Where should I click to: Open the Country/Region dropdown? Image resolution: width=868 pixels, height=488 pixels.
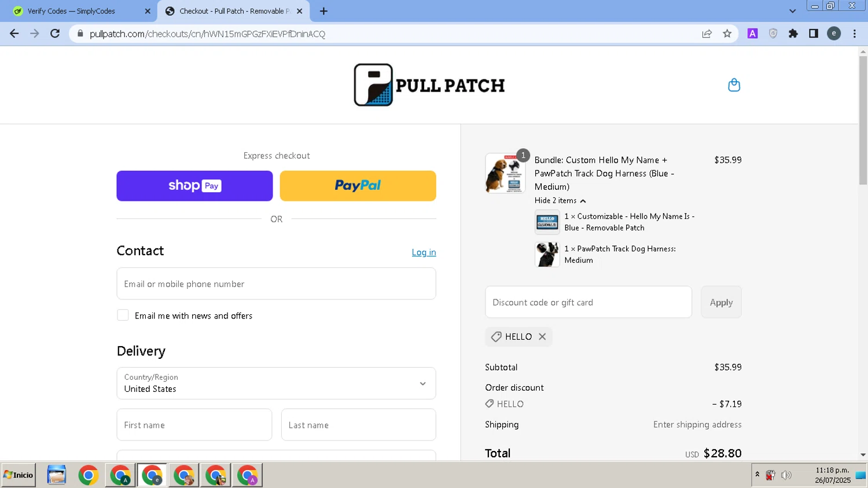(x=276, y=383)
